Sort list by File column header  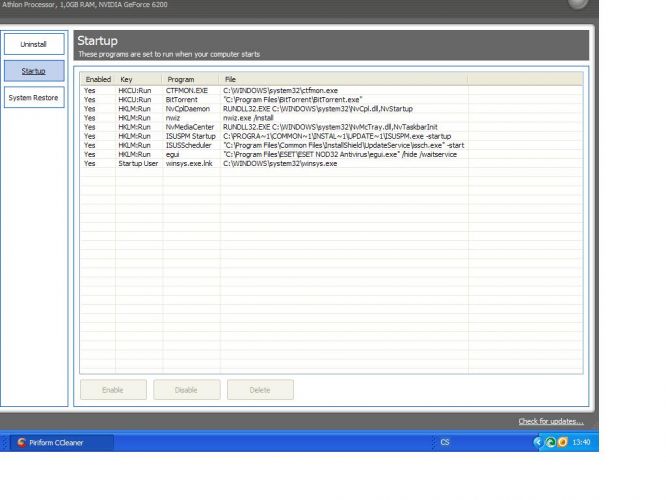pos(343,79)
